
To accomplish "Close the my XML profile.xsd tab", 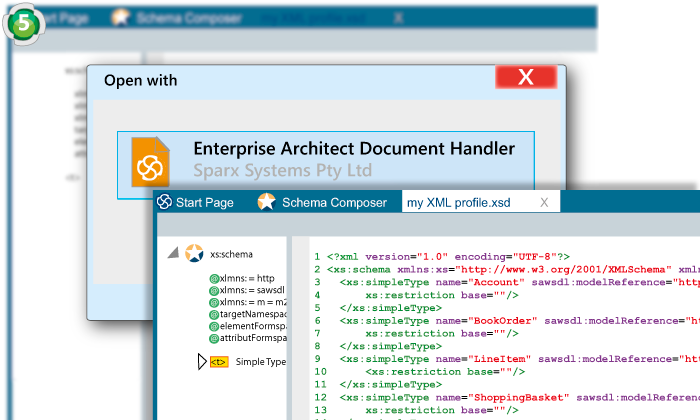I will tap(544, 202).
